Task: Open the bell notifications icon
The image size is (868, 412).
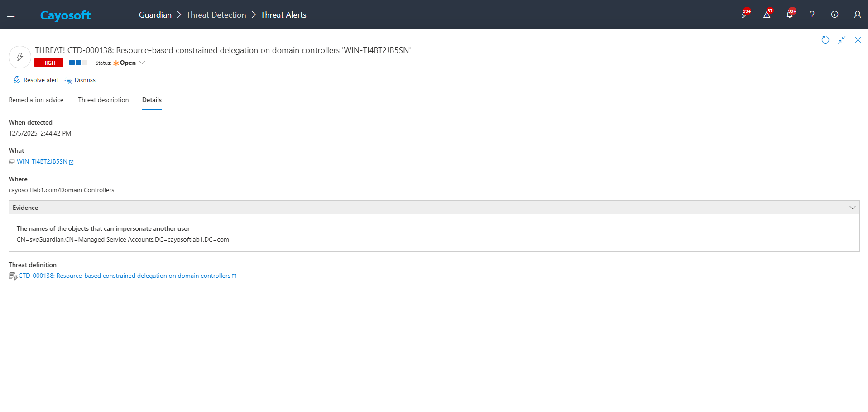Action: click(x=789, y=15)
